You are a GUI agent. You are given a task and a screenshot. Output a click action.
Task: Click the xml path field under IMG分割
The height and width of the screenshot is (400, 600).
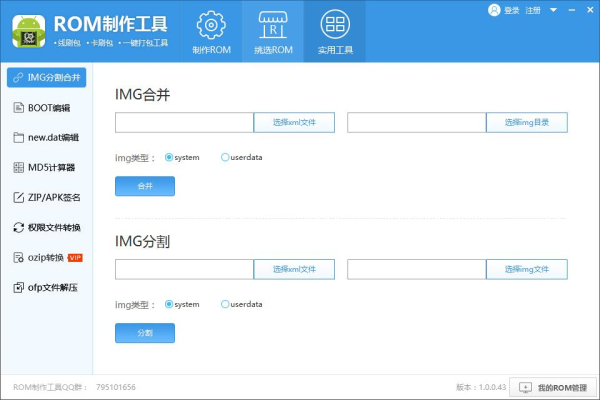[x=184, y=269]
